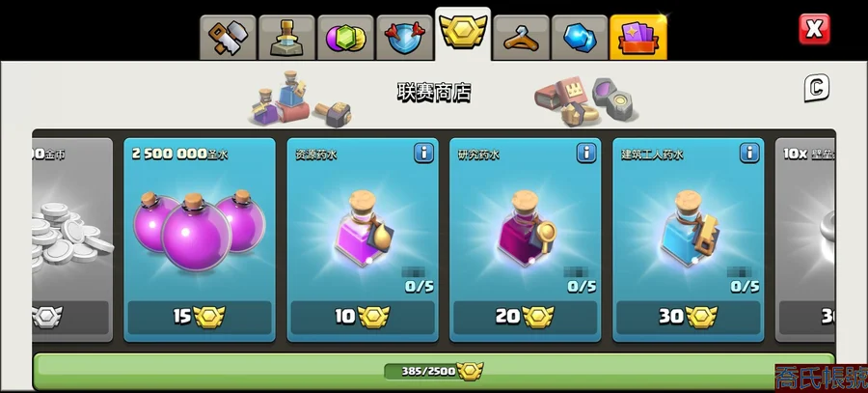868x393 pixels.
Task: Select the league medal shop tab
Action: (x=463, y=34)
